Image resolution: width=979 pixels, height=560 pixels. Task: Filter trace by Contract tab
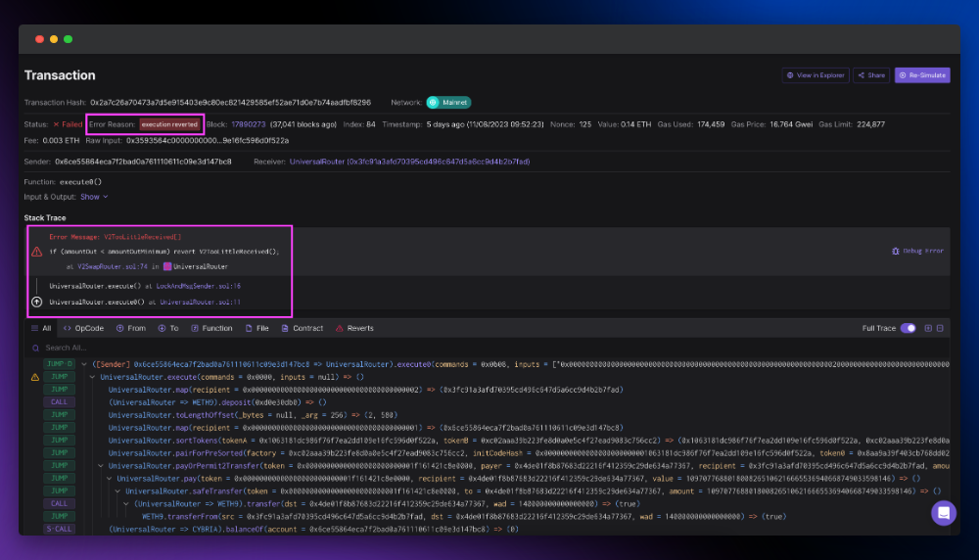pyautogui.click(x=302, y=329)
